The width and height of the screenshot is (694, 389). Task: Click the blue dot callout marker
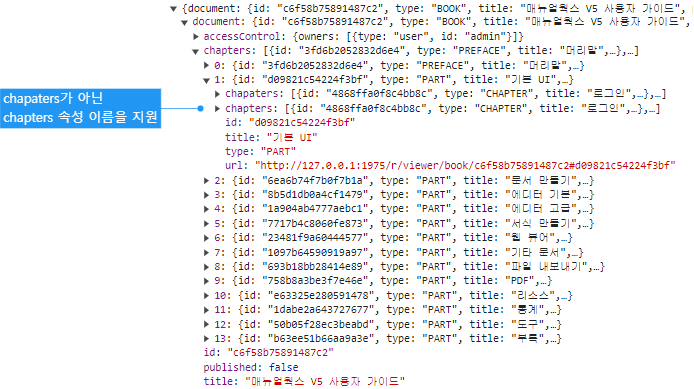[200, 108]
